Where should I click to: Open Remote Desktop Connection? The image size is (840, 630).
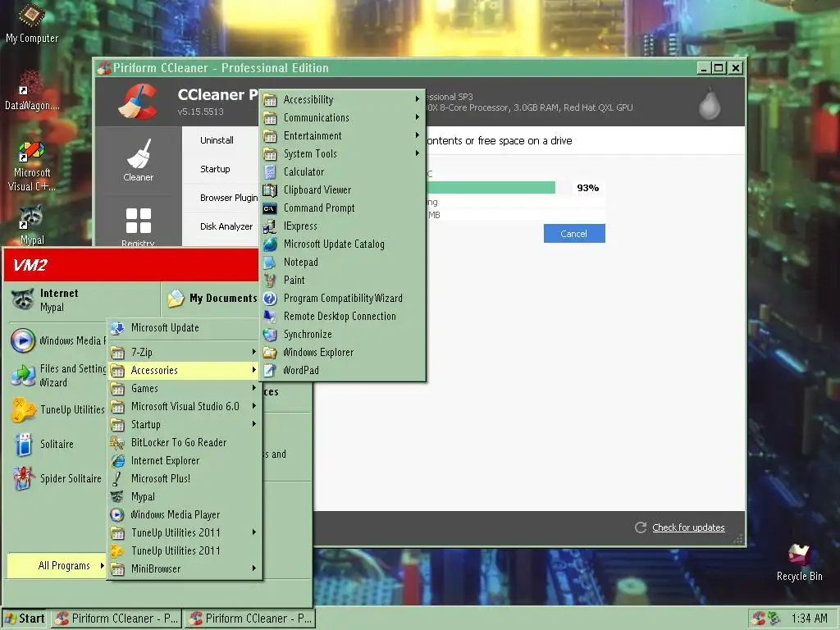(x=342, y=316)
